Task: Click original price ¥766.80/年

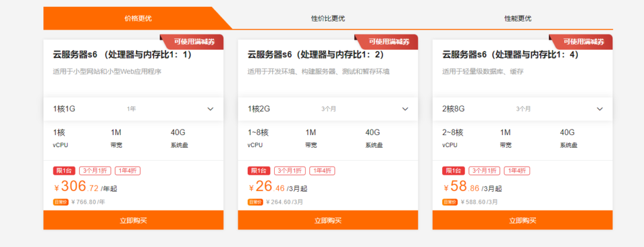Action: click(x=88, y=202)
